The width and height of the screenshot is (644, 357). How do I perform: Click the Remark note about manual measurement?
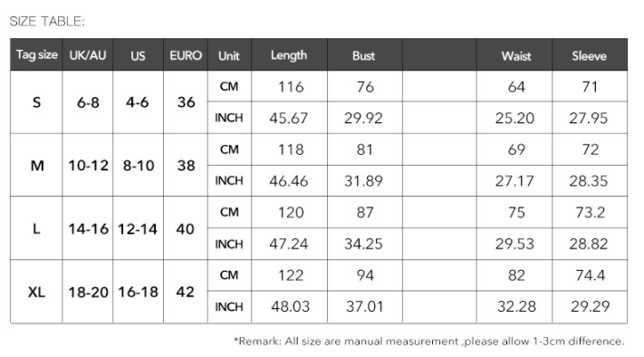point(428,341)
